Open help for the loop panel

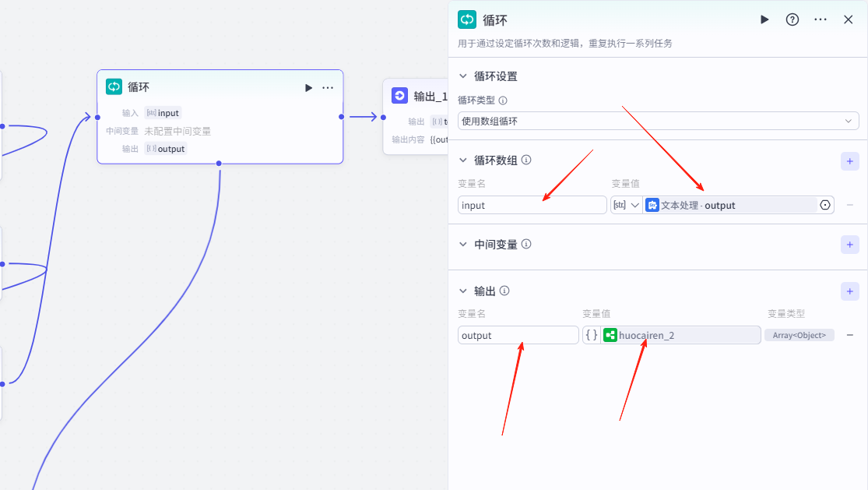792,19
